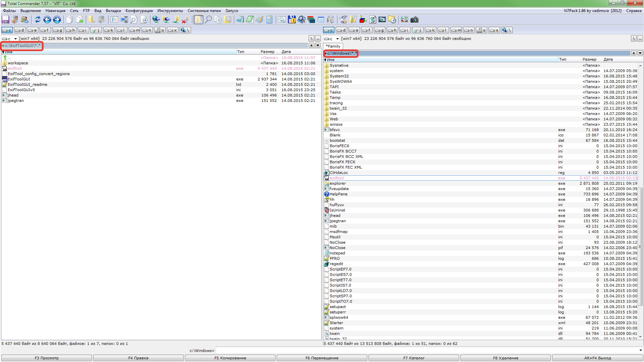This screenshot has height=362, width=644.
Task: Click the magnifying glass toolbar icon
Action: point(208,19)
